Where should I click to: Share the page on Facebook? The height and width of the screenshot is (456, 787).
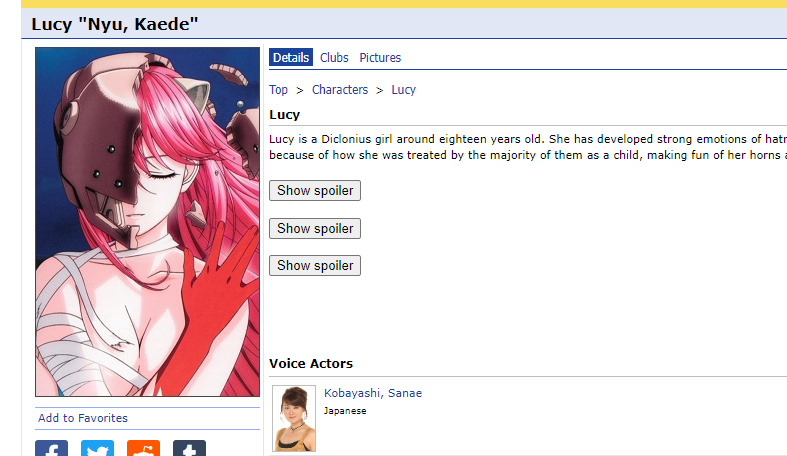tap(51, 448)
